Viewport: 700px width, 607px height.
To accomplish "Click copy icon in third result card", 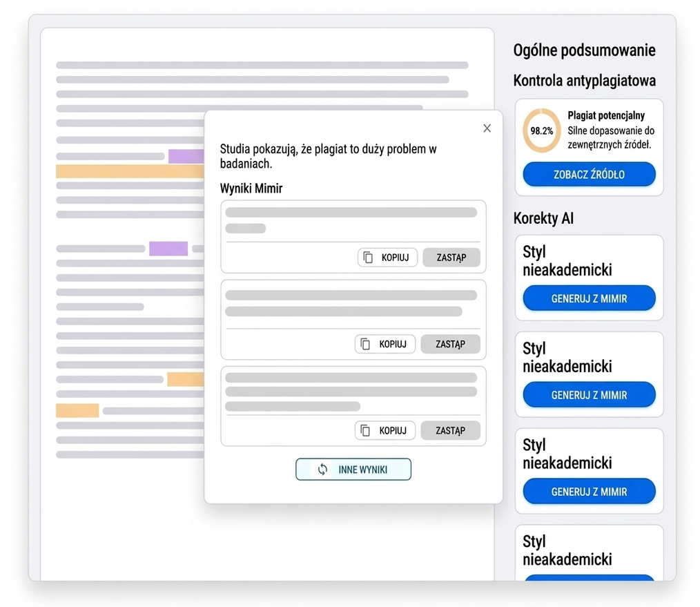I will pyautogui.click(x=365, y=431).
